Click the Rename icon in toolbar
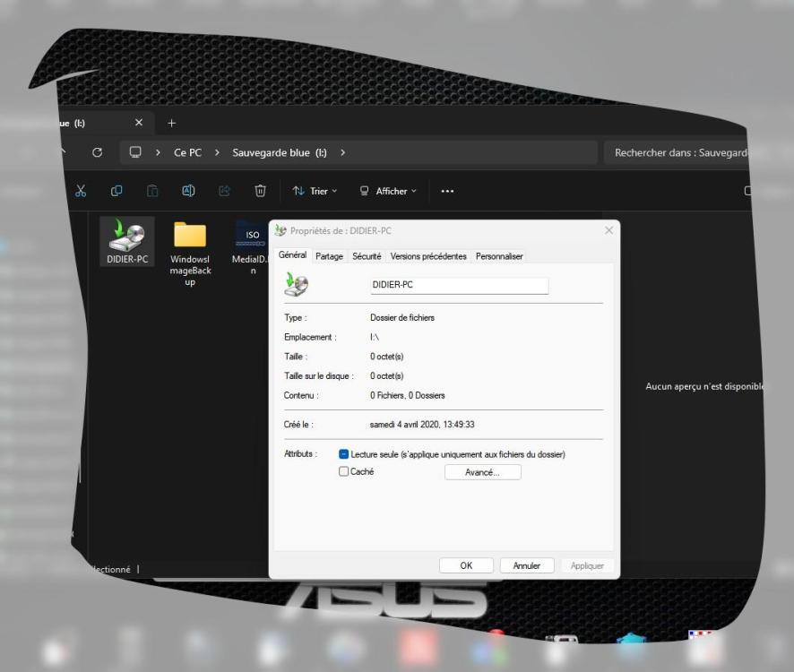This screenshot has height=672, width=794. tap(189, 191)
